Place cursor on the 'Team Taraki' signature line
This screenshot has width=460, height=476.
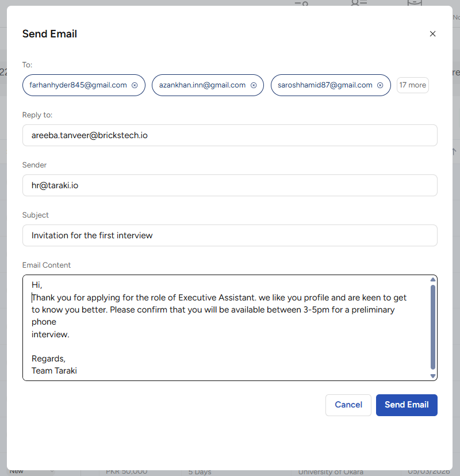coord(55,371)
